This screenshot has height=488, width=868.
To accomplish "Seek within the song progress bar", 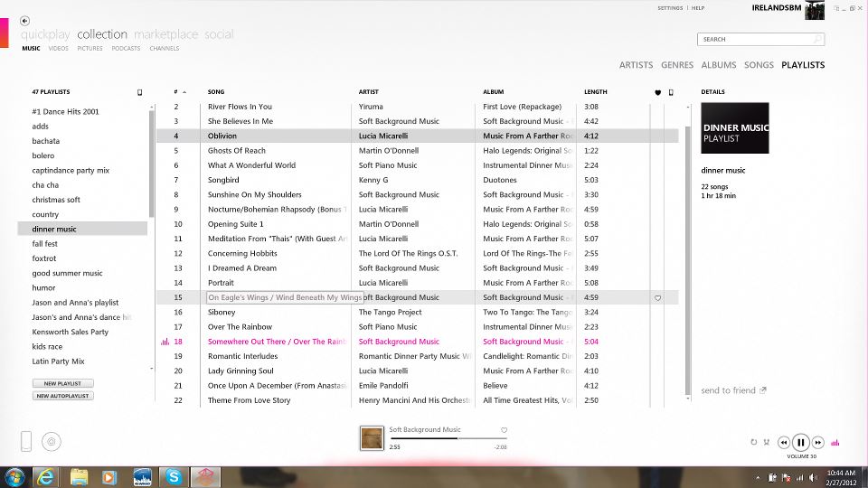I will (x=448, y=439).
